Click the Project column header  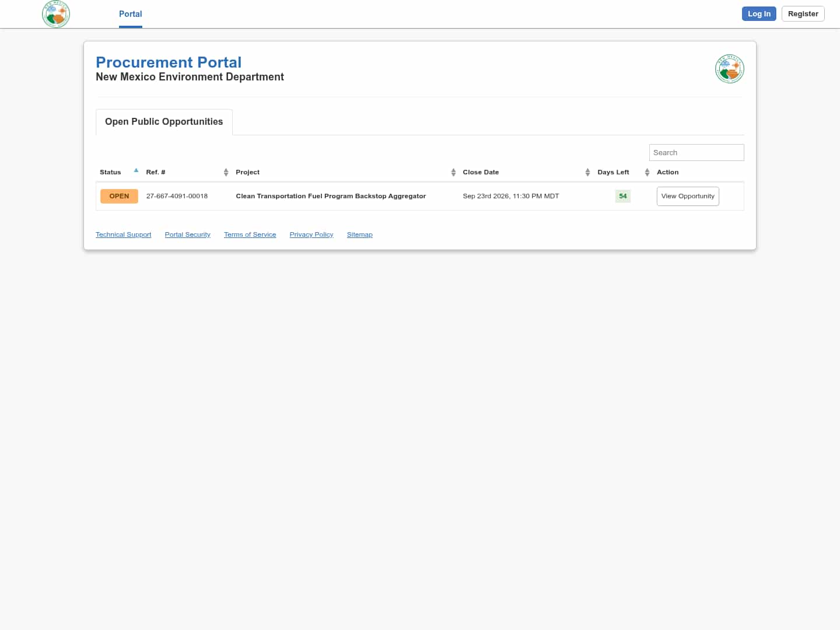coord(247,172)
